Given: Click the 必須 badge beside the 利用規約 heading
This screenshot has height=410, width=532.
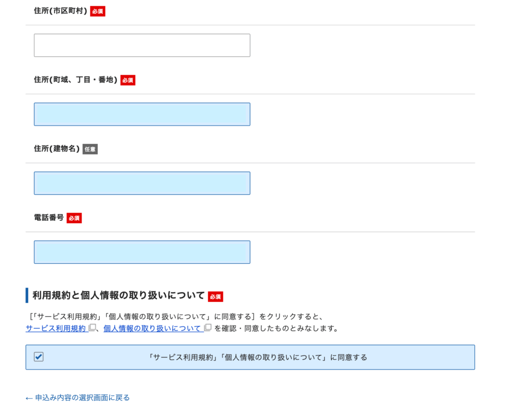Looking at the screenshot, I should click(216, 296).
